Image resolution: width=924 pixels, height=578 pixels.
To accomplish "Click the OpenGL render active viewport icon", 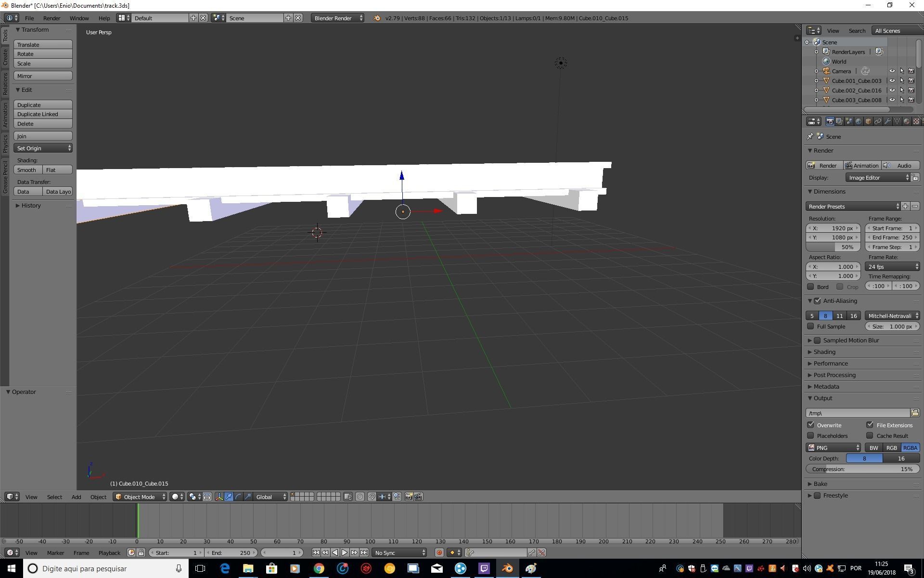I will [409, 497].
